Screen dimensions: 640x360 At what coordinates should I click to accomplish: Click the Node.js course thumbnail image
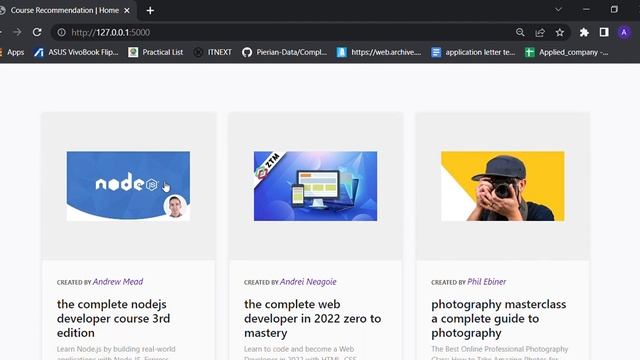(128, 186)
